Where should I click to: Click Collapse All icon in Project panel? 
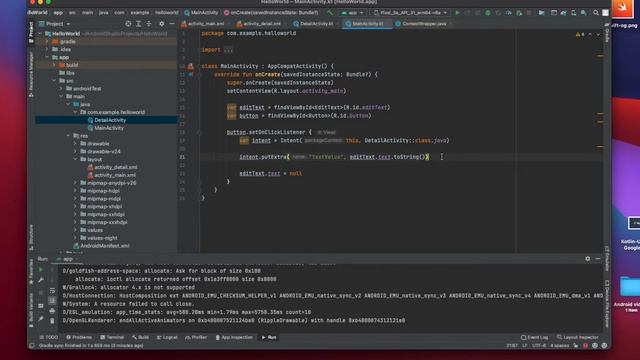(149, 24)
